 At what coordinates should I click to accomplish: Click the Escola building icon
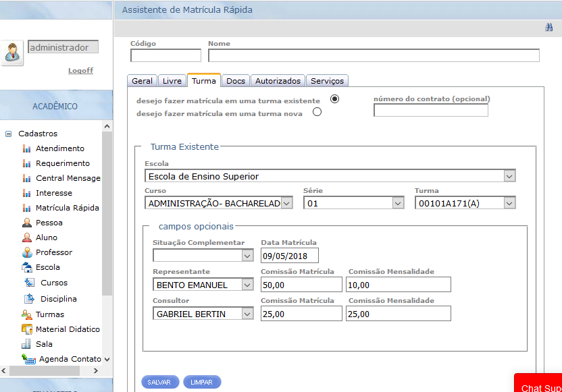27,267
